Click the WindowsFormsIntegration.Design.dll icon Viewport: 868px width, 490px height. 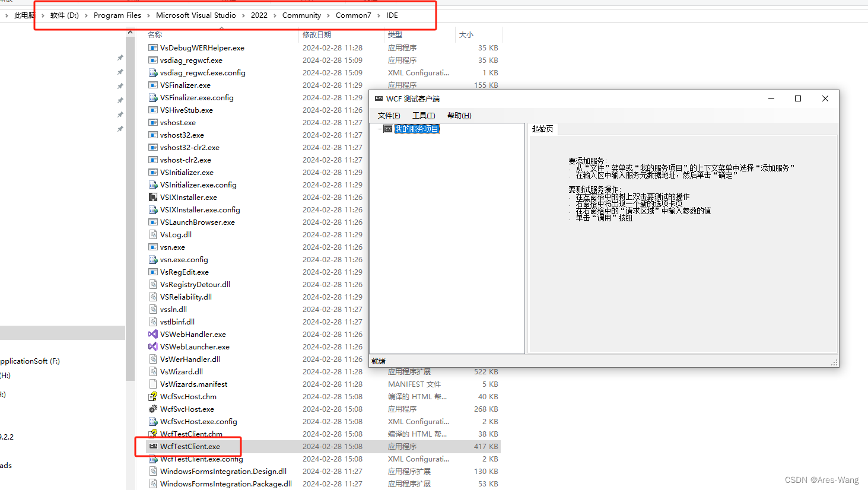[x=153, y=471]
